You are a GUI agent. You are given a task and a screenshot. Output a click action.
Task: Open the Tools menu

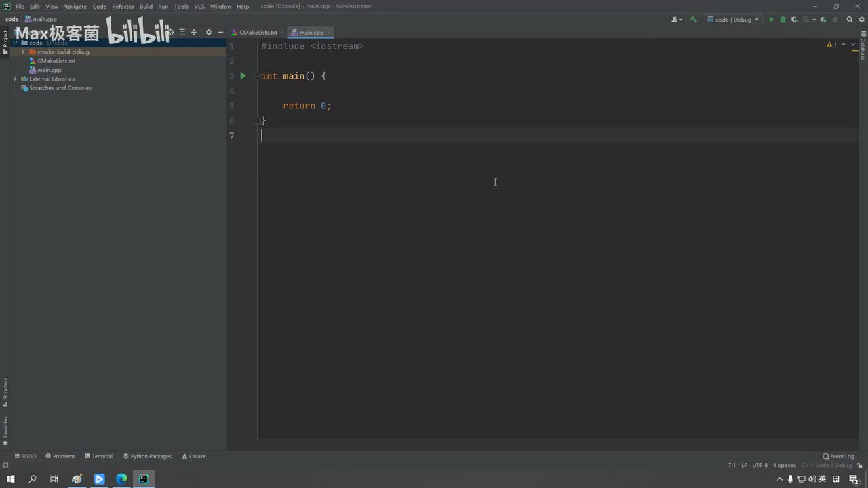point(181,7)
